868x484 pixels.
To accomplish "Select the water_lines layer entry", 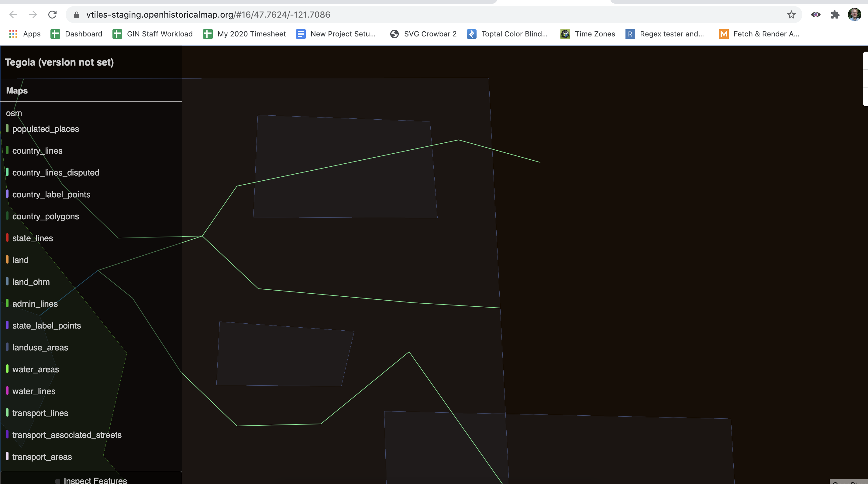I will (31, 391).
